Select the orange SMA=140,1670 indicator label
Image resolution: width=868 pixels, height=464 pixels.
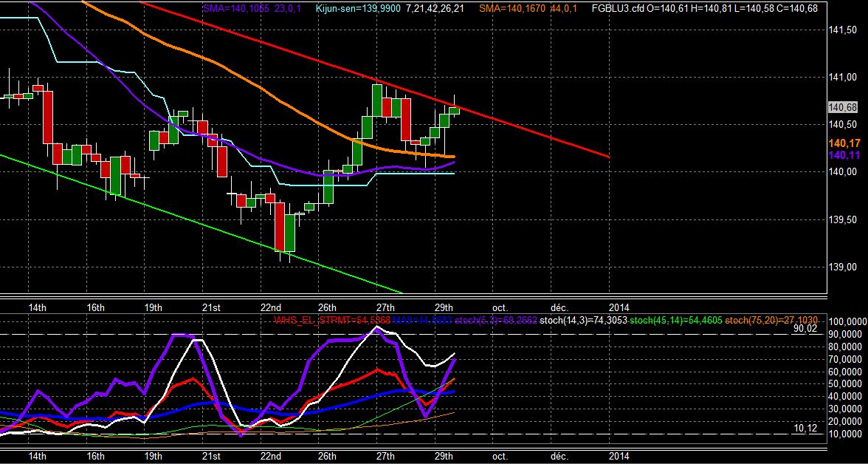coord(528,8)
